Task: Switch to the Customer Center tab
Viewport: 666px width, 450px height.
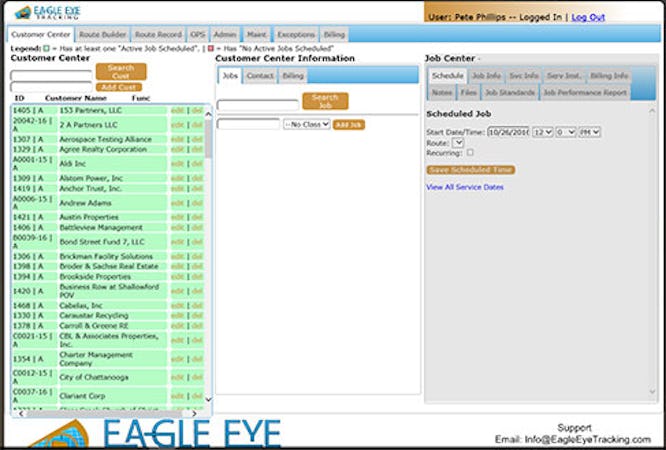Action: point(41,34)
